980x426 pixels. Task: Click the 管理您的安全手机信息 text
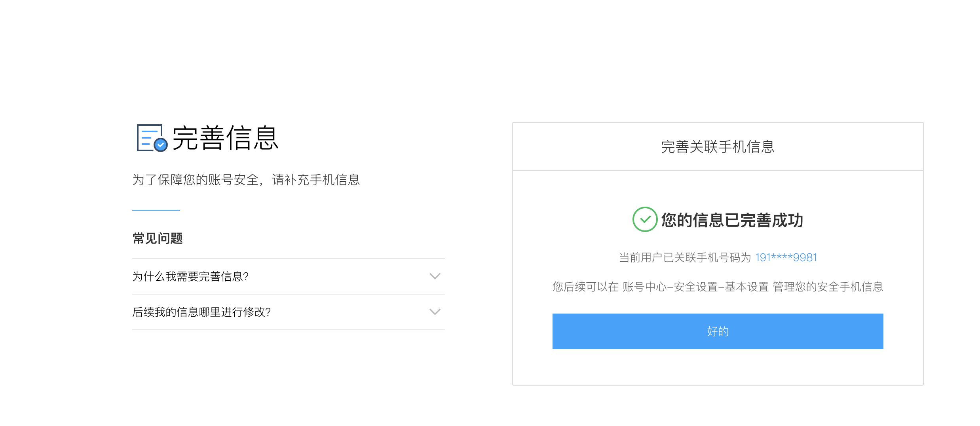828,287
